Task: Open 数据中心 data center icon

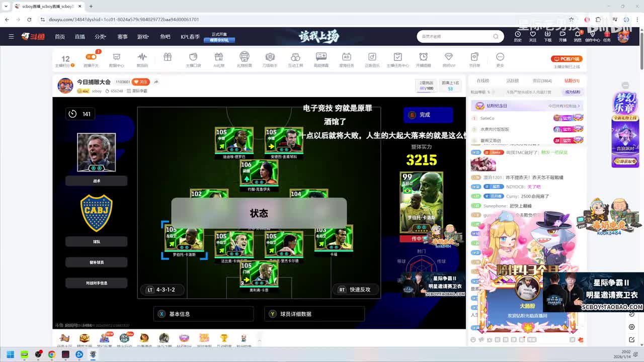Action: [117, 60]
